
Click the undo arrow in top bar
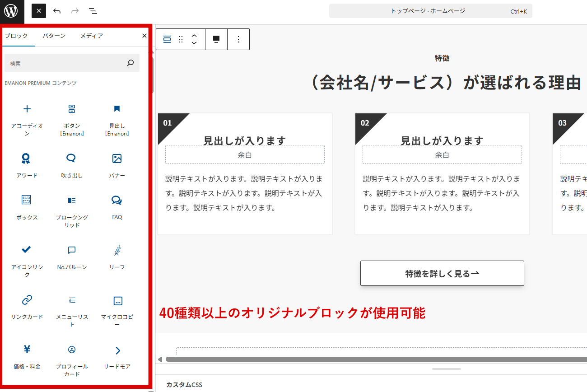(x=57, y=11)
